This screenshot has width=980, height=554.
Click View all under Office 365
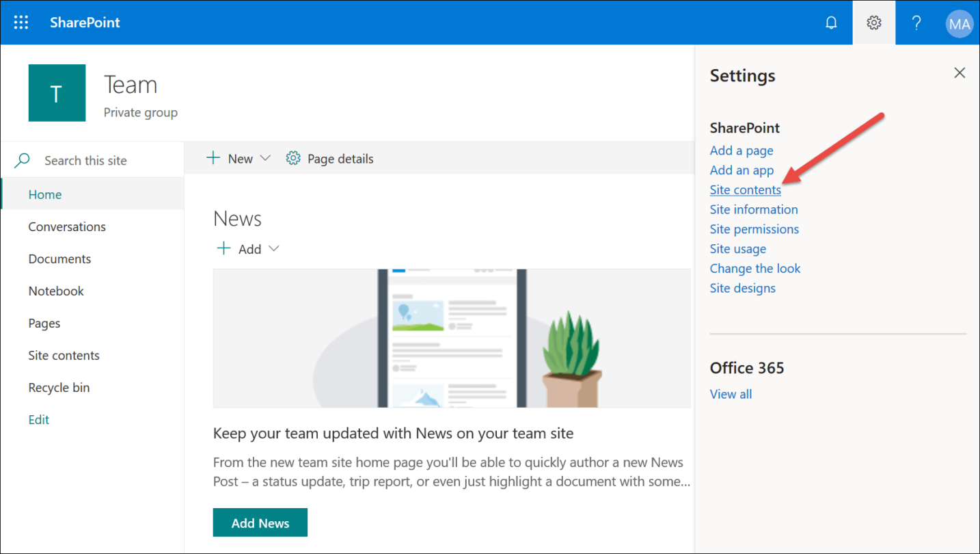[731, 394]
